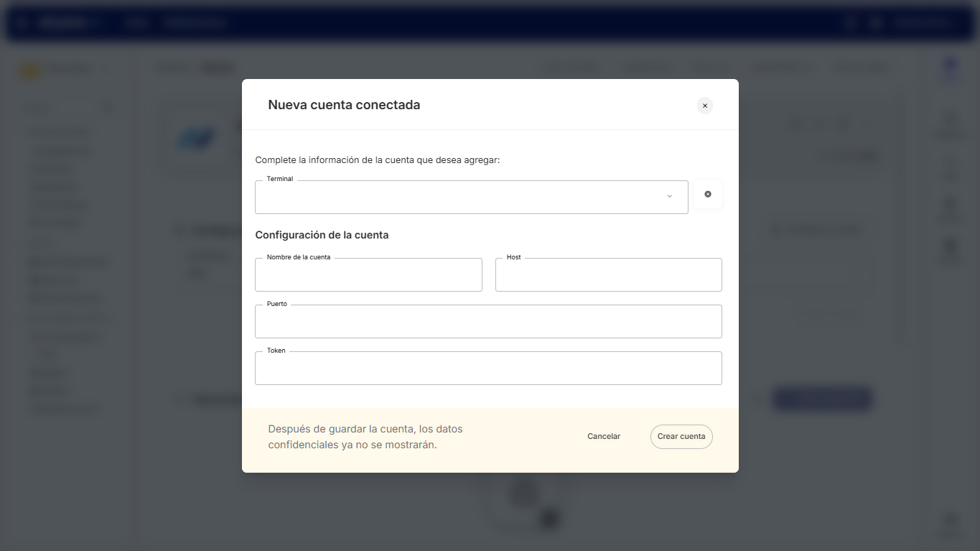Open the Terminal combo box

point(459,198)
